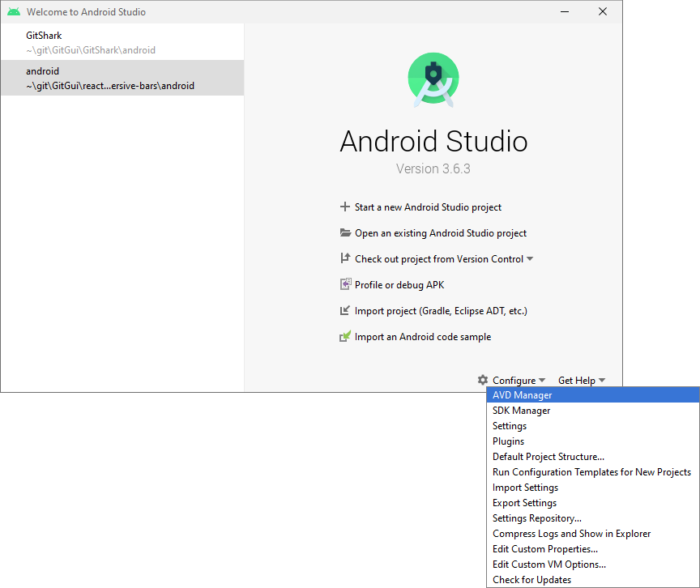
Task: Select Profile or debug APK link
Action: (x=399, y=284)
